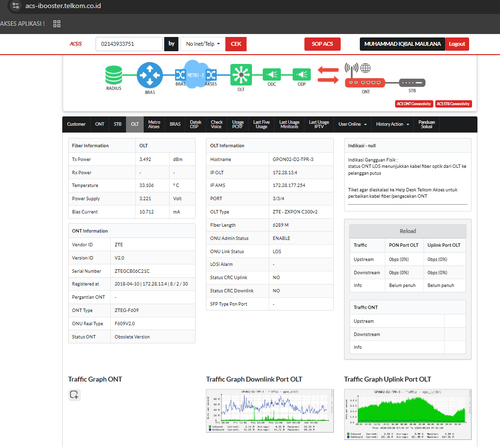Click the STB device icon
500x447 pixels.
[412, 82]
